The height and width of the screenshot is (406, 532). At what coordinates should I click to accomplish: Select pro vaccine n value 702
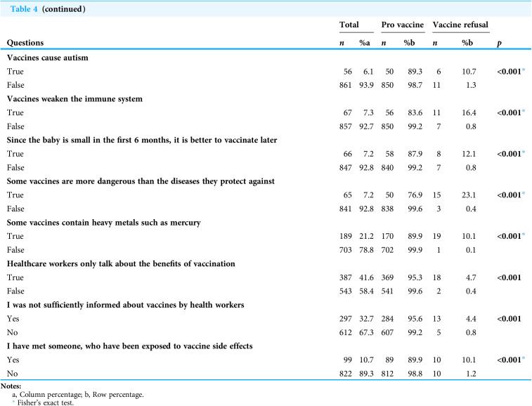(387, 250)
